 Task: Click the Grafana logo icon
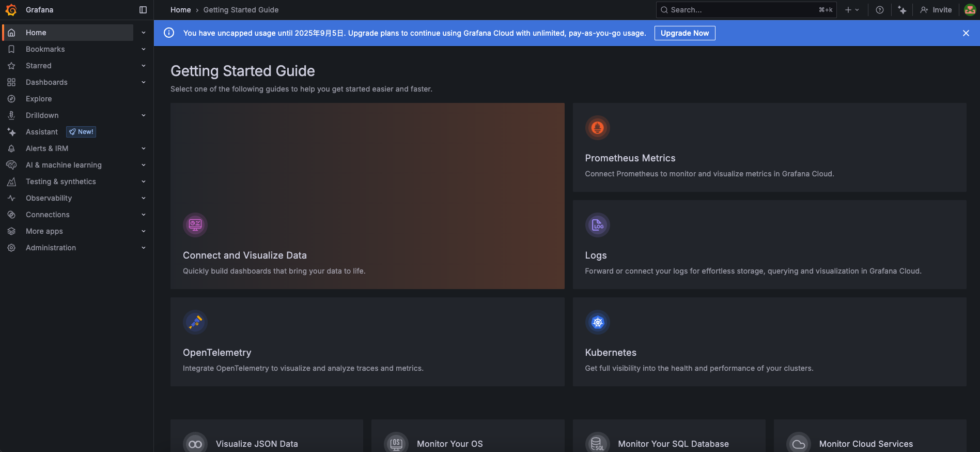tap(11, 10)
